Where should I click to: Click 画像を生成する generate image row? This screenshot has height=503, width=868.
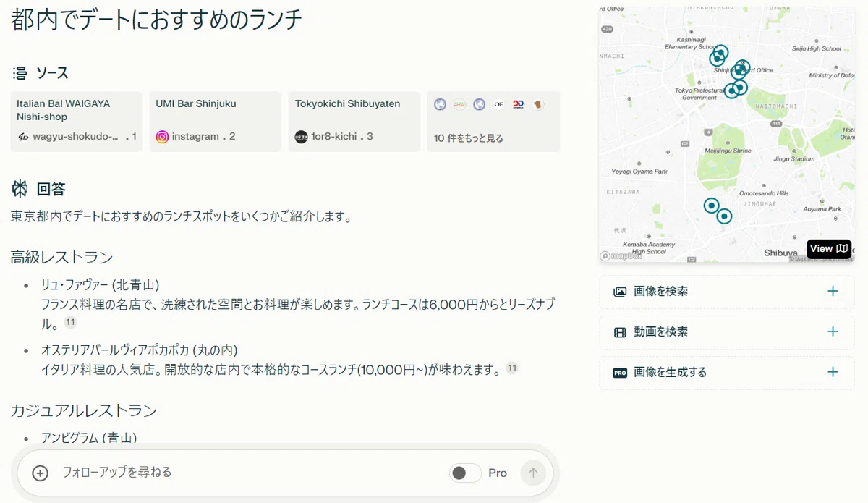pyautogui.click(x=727, y=373)
